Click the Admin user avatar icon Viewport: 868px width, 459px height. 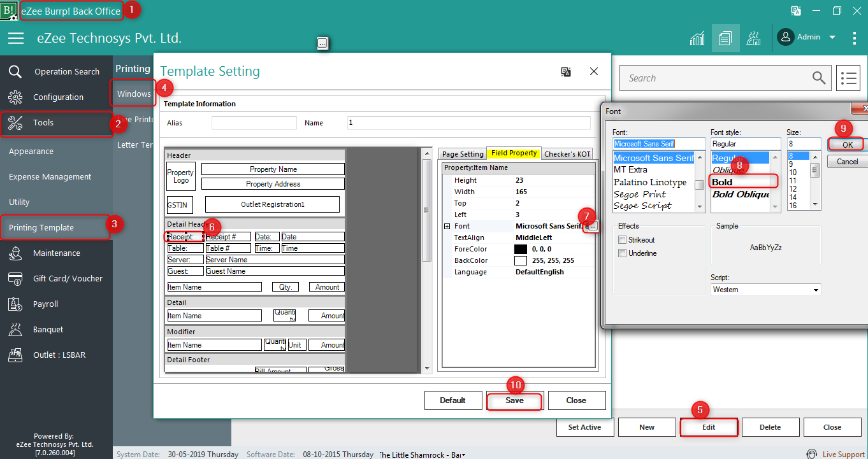pyautogui.click(x=785, y=38)
